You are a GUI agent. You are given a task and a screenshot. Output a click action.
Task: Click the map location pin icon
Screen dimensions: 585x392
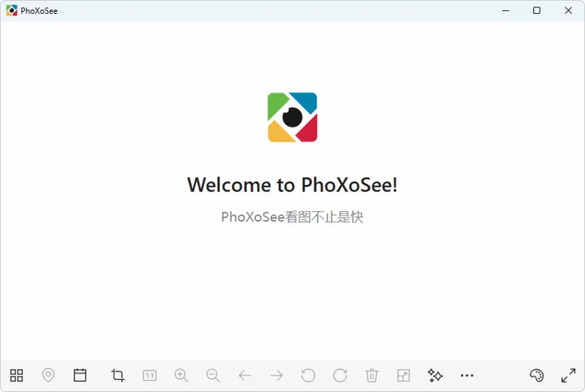48,375
